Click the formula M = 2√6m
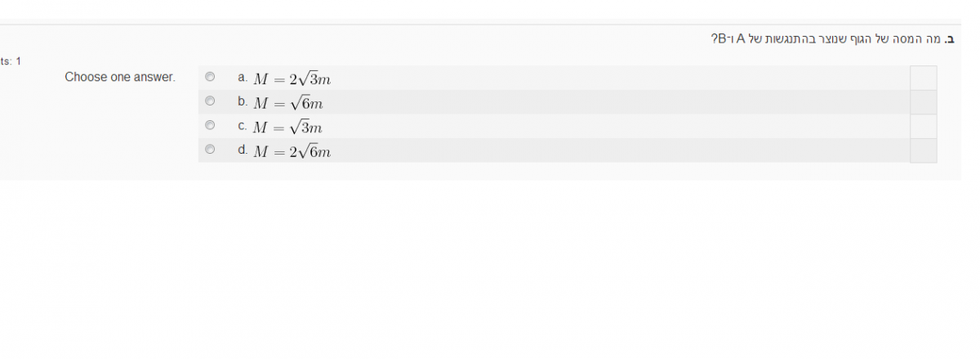 292,151
